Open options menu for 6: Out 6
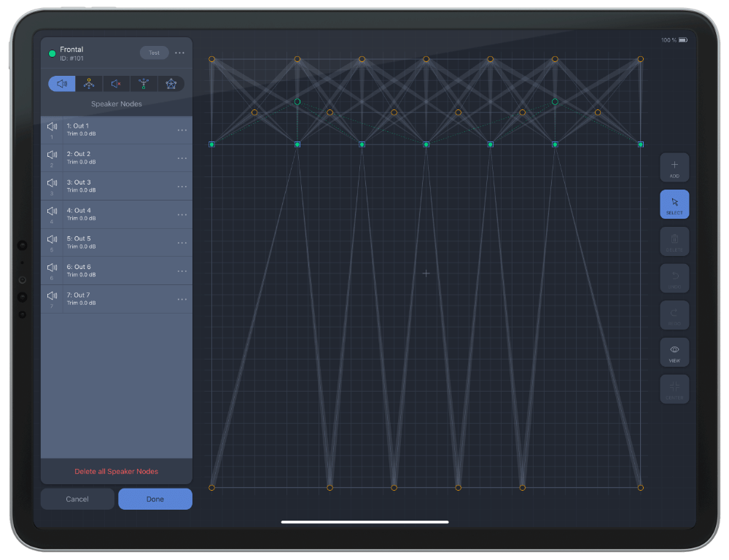The height and width of the screenshot is (560, 729). coord(182,271)
